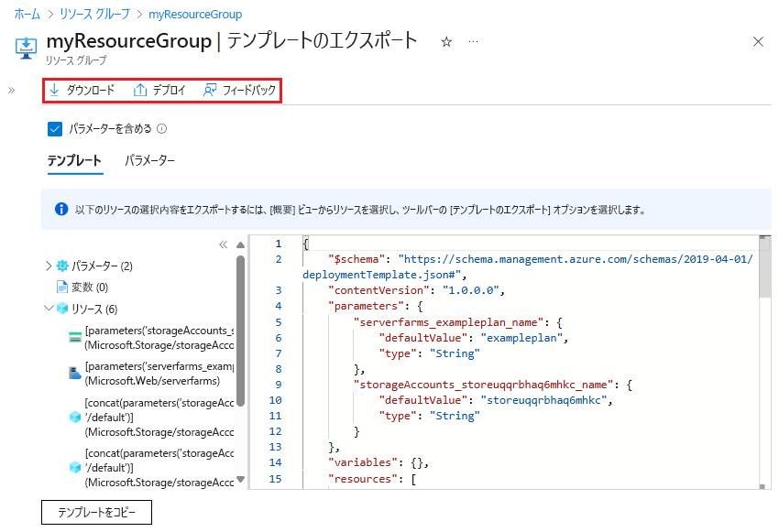Click the テンプレートをコピー button
Screen dimensions: 779x532
96,512
